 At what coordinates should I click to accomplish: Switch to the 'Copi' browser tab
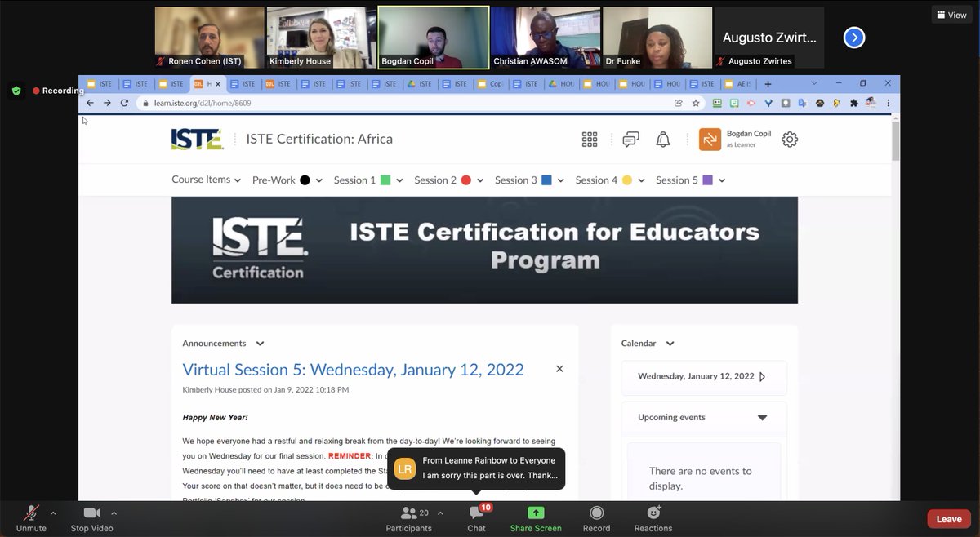click(x=490, y=84)
